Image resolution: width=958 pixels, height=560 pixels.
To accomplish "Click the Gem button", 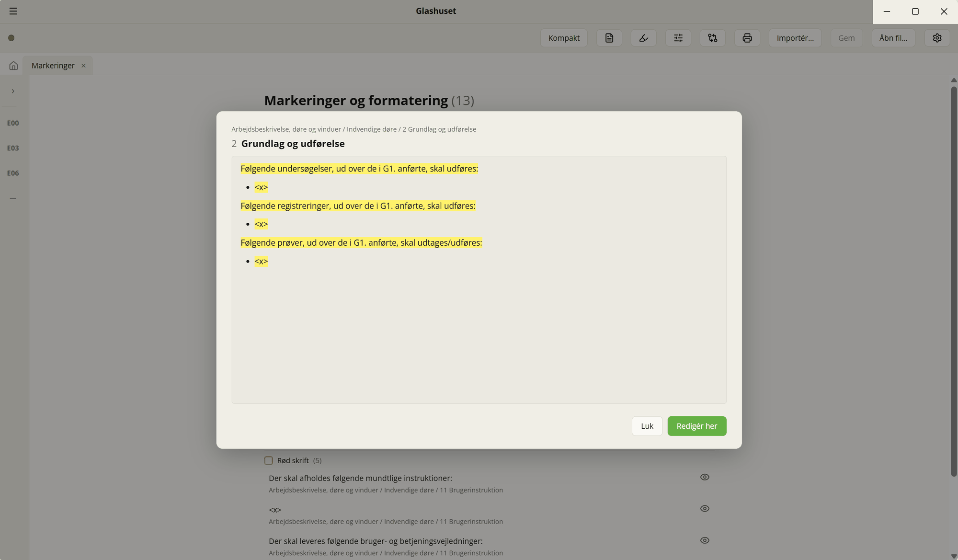I will 846,38.
